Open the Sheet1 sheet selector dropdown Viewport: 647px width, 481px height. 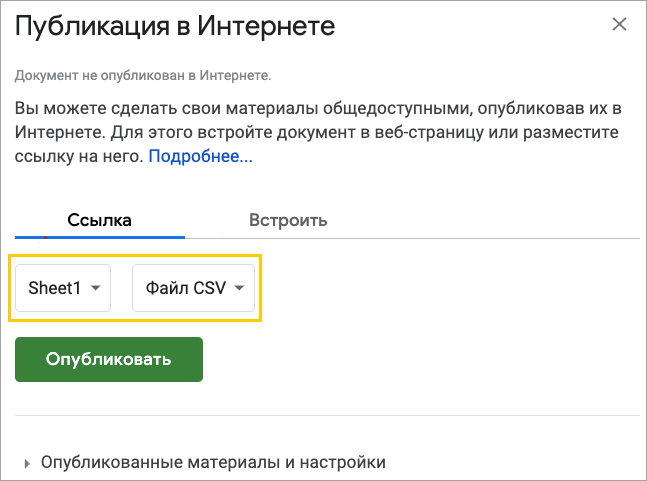tap(63, 288)
